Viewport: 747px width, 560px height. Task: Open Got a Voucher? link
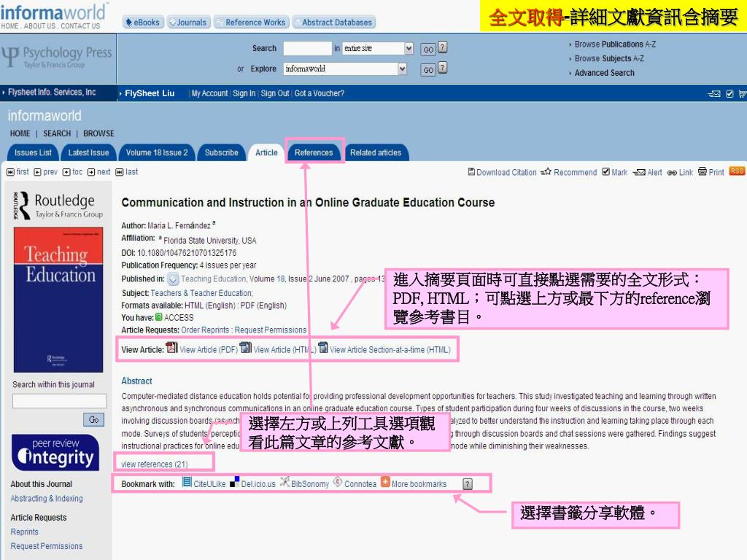coord(320,93)
